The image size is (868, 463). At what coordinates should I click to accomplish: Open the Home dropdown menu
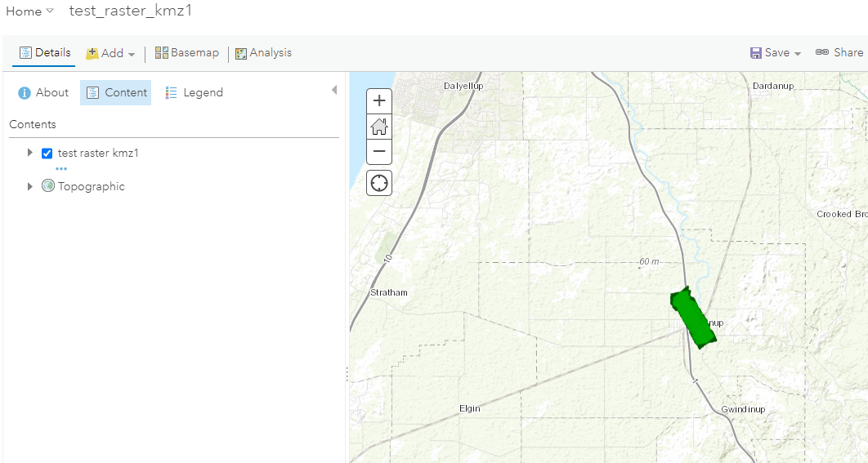[29, 11]
